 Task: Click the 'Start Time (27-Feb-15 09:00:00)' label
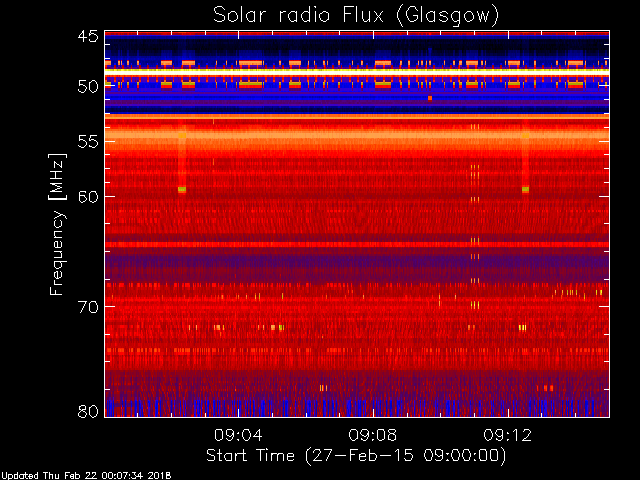(356, 456)
